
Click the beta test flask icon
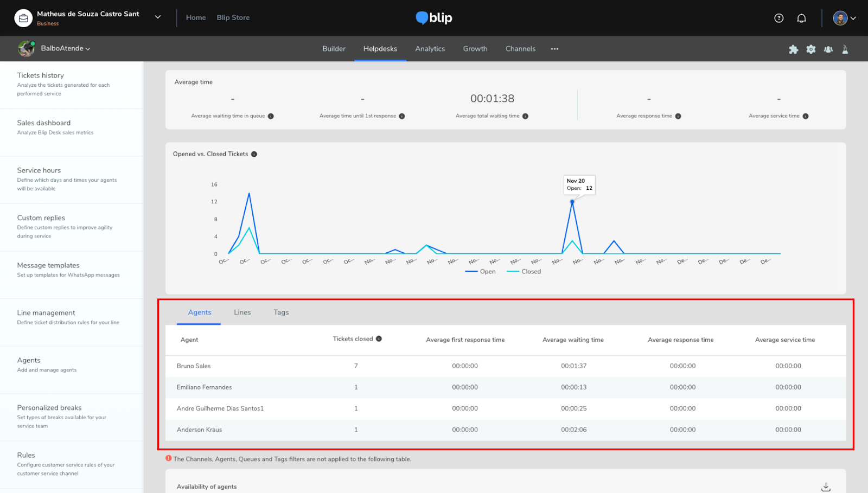[845, 49]
